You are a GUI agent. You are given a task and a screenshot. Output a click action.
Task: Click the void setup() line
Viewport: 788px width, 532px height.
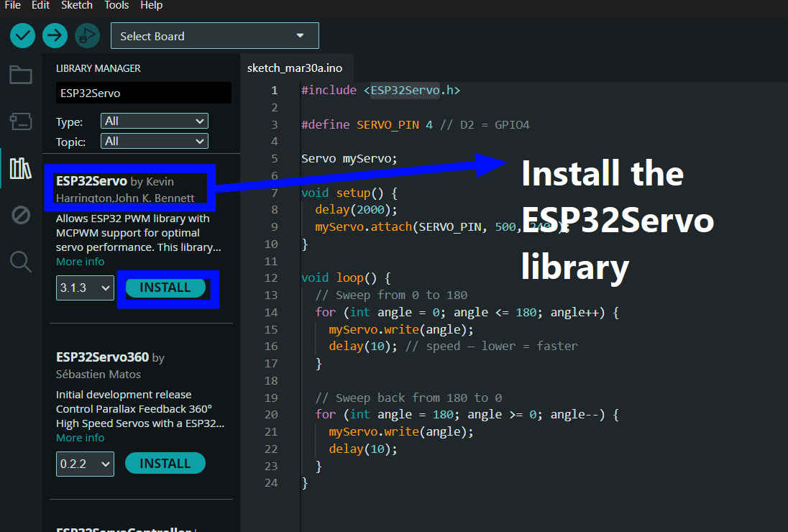[x=349, y=193]
